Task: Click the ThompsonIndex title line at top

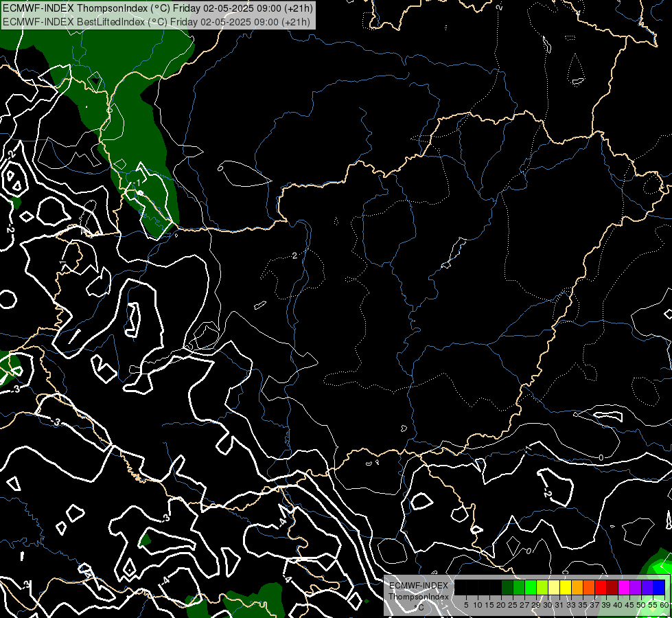Action: (158, 8)
